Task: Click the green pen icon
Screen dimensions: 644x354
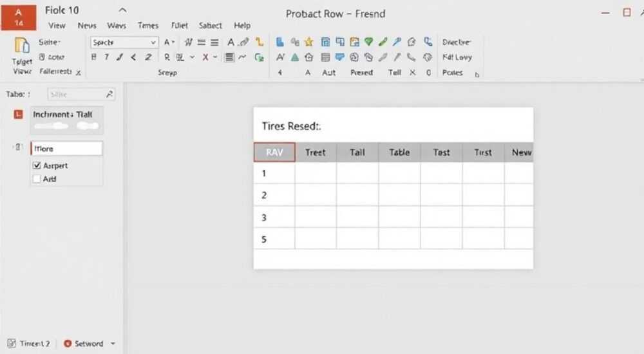Action: pyautogui.click(x=383, y=42)
